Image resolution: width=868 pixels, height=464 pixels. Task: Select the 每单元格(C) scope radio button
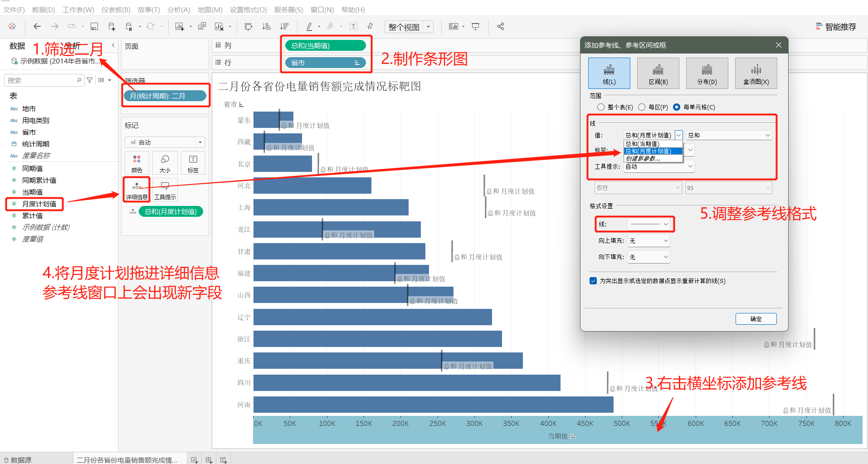pos(677,107)
